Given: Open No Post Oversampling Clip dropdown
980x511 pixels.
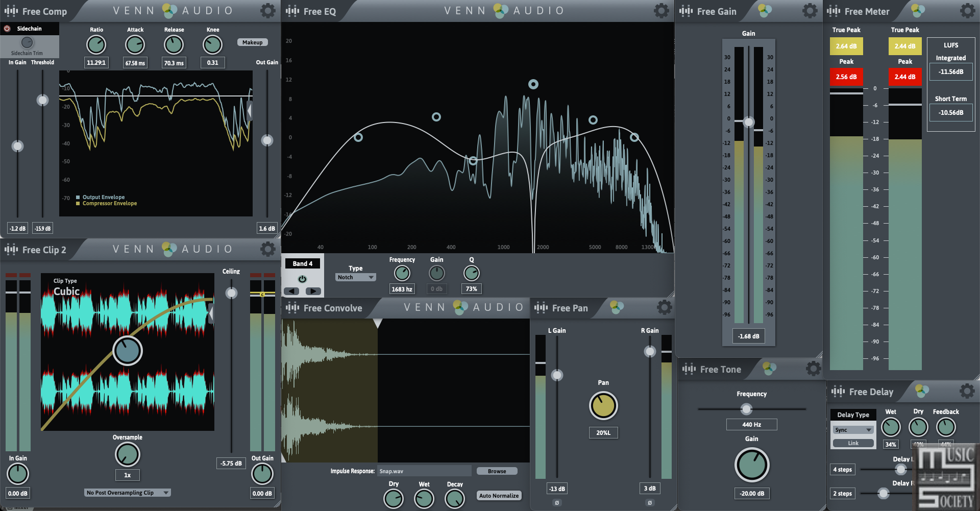Looking at the screenshot, I should pyautogui.click(x=128, y=493).
